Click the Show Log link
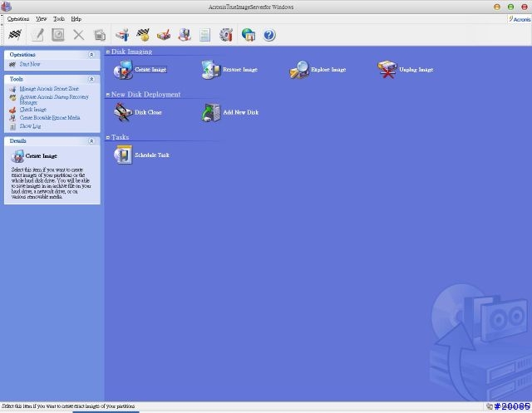Image resolution: width=532 pixels, height=413 pixels. click(30, 126)
